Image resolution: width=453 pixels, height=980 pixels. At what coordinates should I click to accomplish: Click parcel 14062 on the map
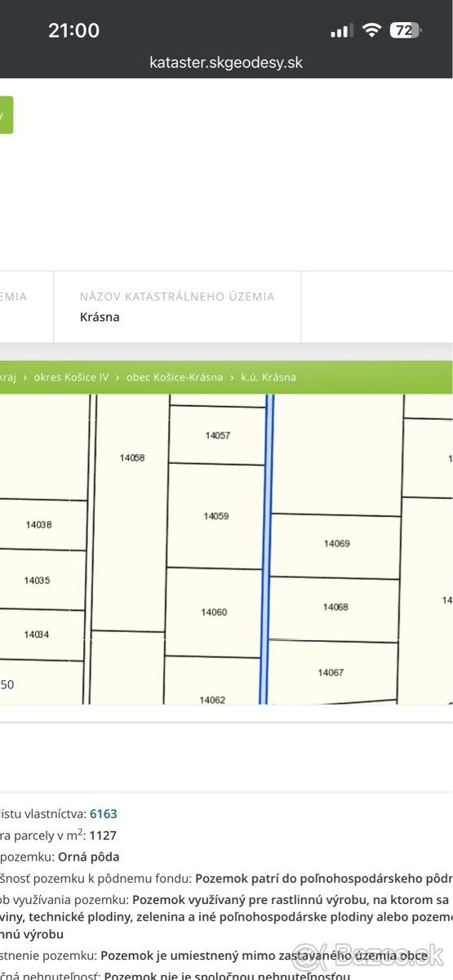tap(212, 699)
